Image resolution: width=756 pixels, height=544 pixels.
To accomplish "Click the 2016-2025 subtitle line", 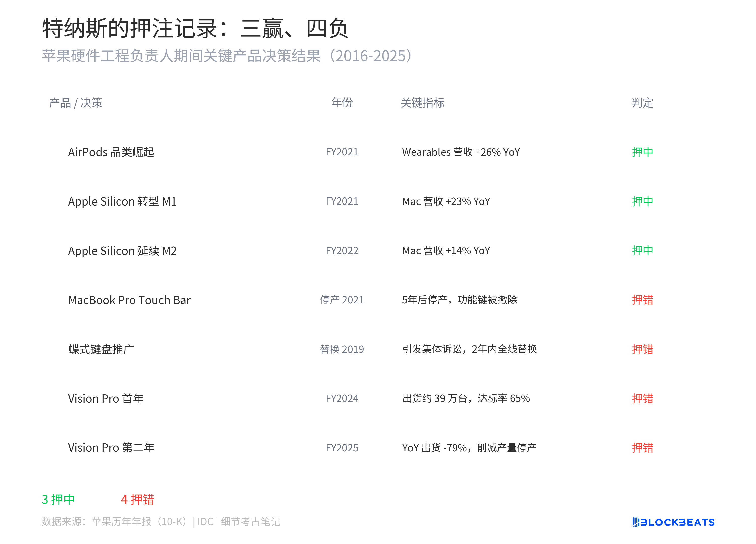I will pyautogui.click(x=227, y=56).
